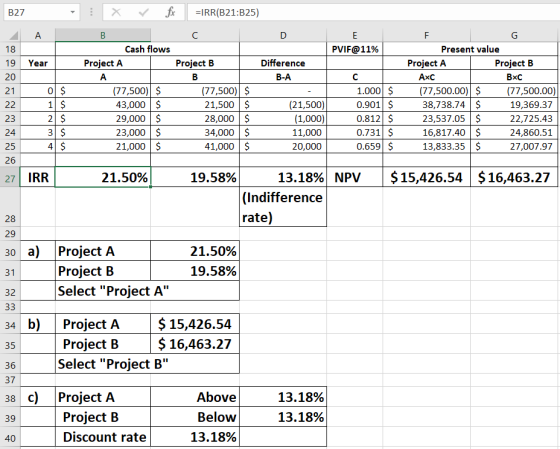Select row 27 header
Screen dimensions: 560x449
[10, 178]
